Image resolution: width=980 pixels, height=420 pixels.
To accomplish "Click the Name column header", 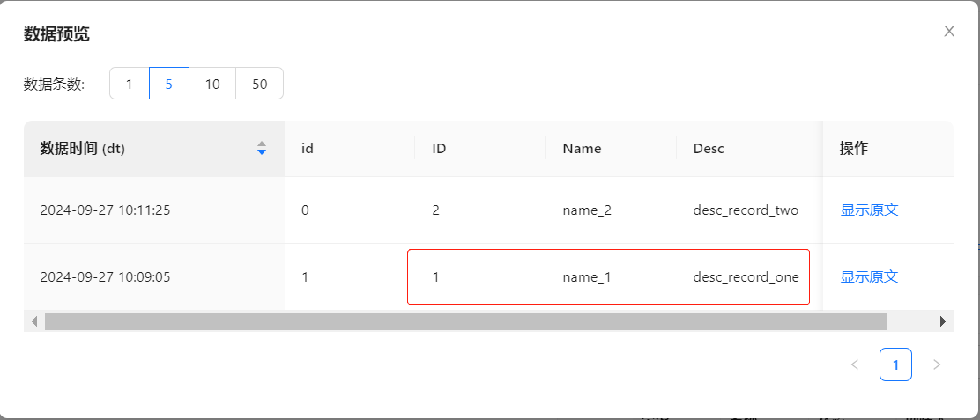I will coord(582,149).
